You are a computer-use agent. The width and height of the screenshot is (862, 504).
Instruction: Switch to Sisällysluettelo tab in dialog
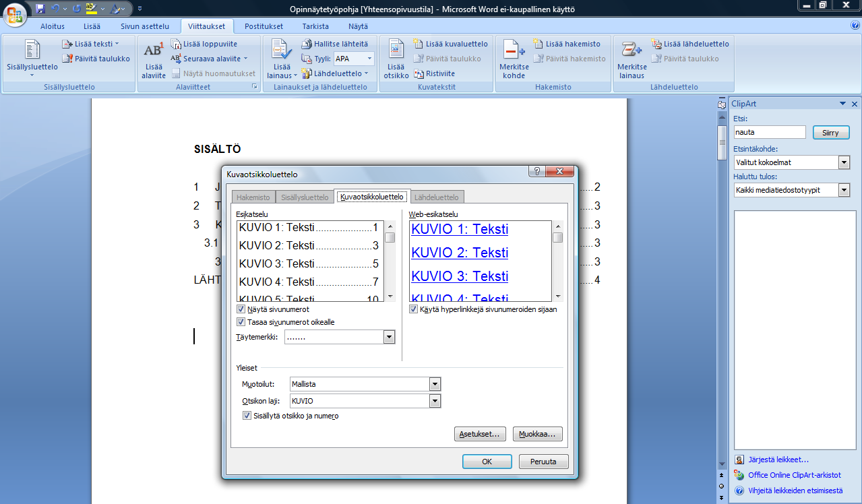tap(305, 197)
